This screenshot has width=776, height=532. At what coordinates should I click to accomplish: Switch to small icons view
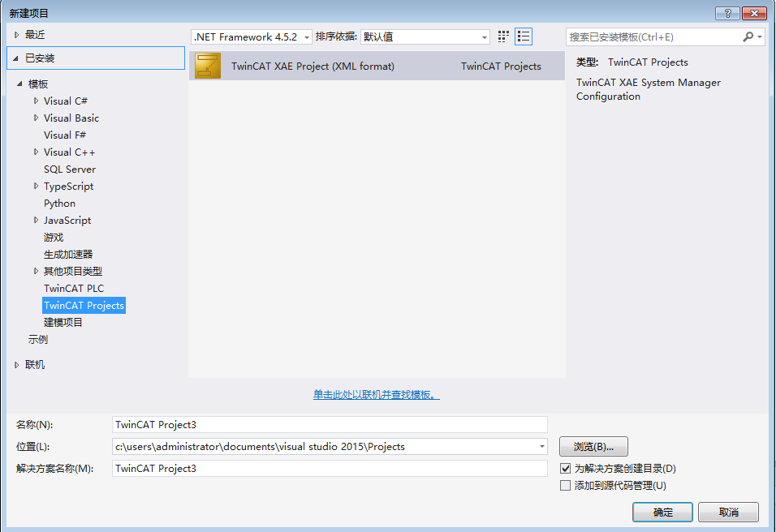[503, 36]
